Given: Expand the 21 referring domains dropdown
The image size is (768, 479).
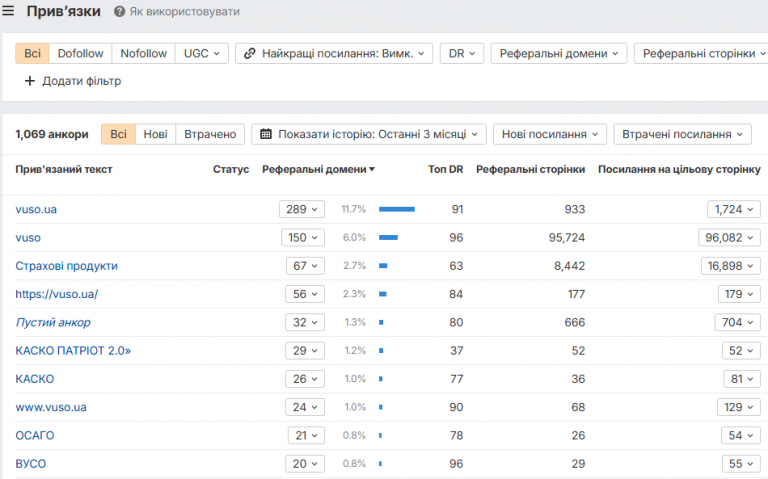Looking at the screenshot, I should coord(306,436).
